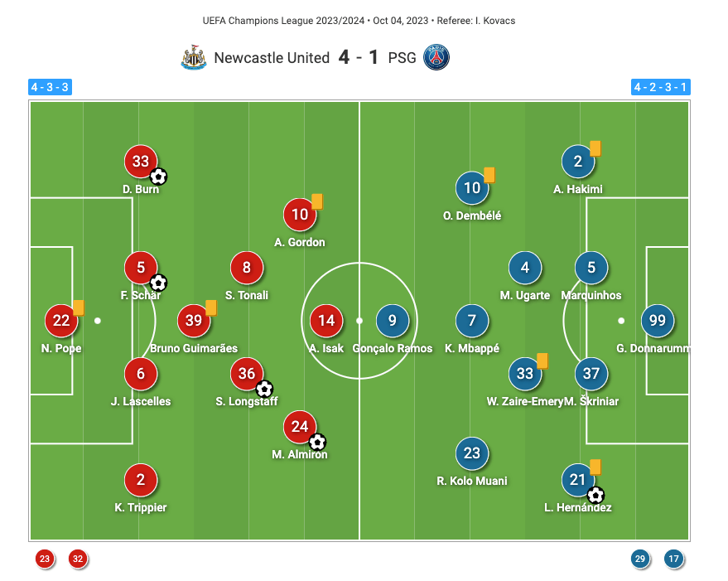Click the yellow card on A. Gordon
Viewport: 728px width, 581px height.
[x=317, y=201]
